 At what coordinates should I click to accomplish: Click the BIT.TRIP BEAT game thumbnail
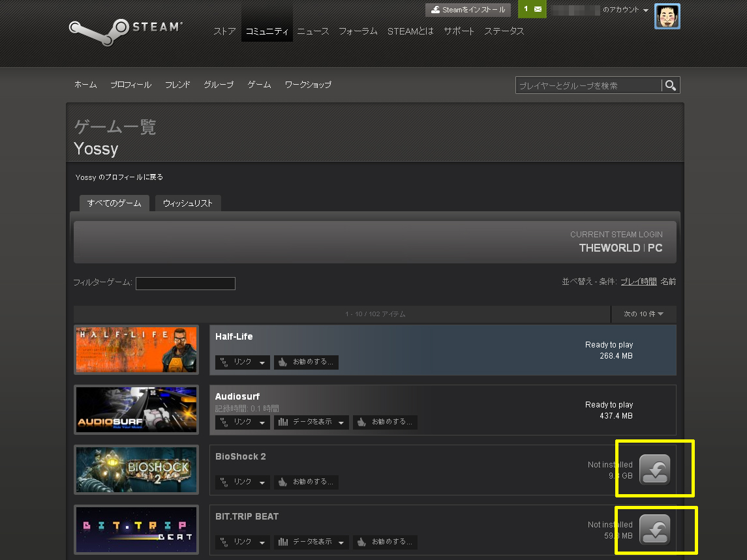[x=136, y=529]
